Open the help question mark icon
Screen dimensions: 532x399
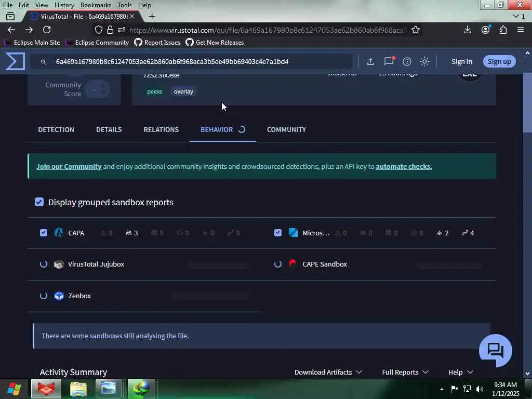(407, 61)
